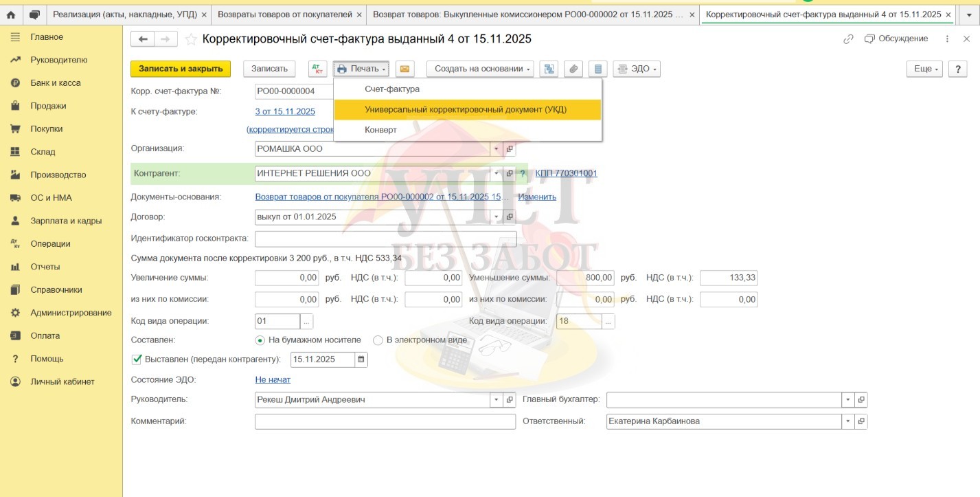Expand the Организация dropdown arrow
The width and height of the screenshot is (980, 497).
(x=496, y=148)
